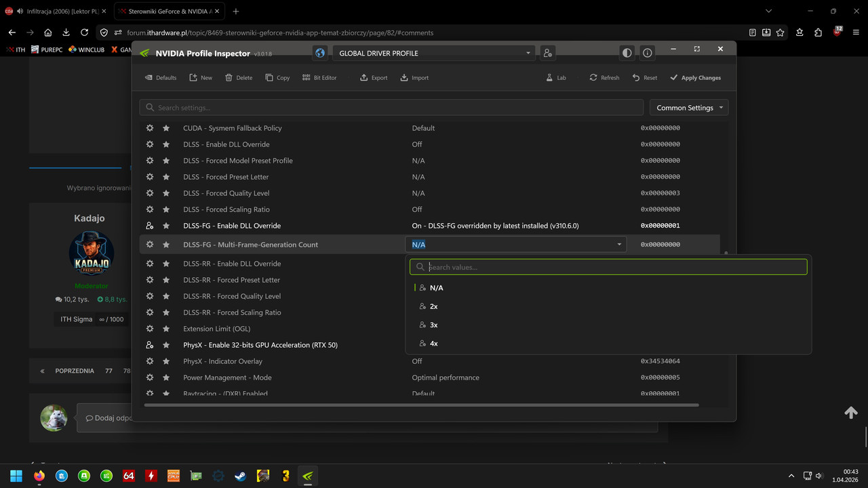Open the ITH bookmark
The image size is (868, 488).
click(x=16, y=49)
